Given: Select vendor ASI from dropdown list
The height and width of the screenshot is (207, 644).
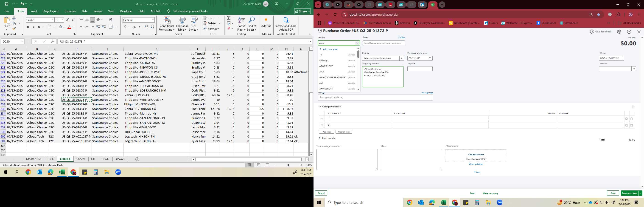Looking at the screenshot, I should coord(337,83).
